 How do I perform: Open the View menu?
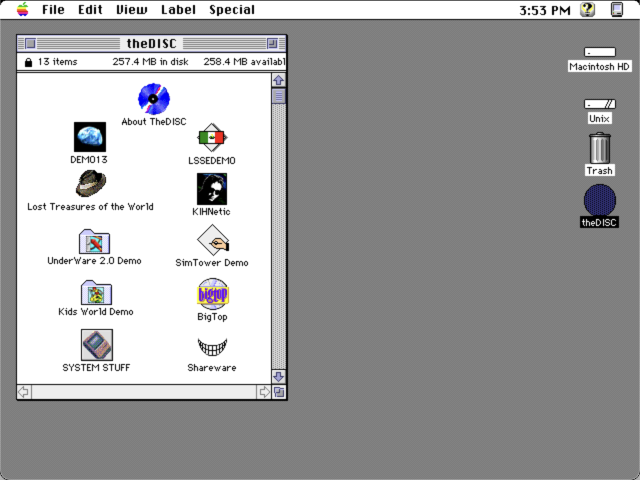(x=132, y=9)
